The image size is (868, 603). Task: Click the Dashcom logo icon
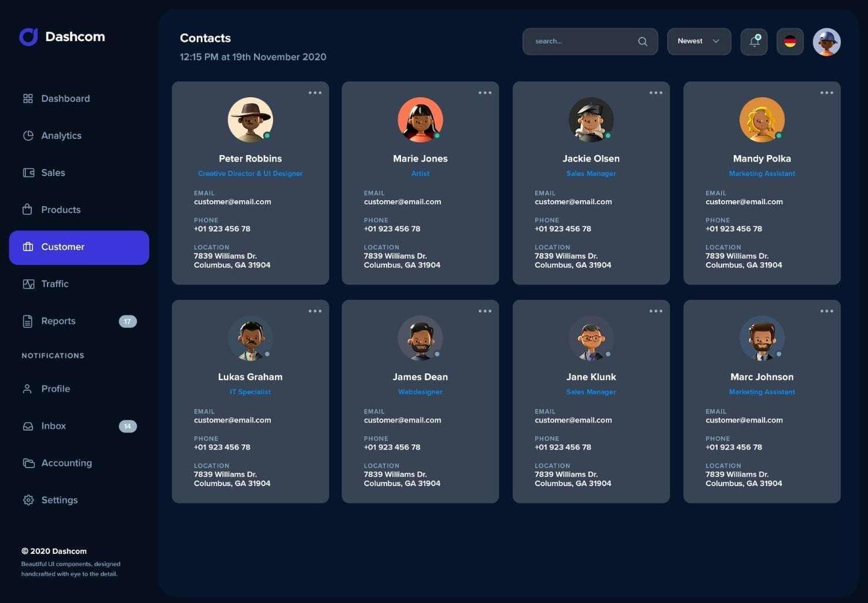coord(28,37)
